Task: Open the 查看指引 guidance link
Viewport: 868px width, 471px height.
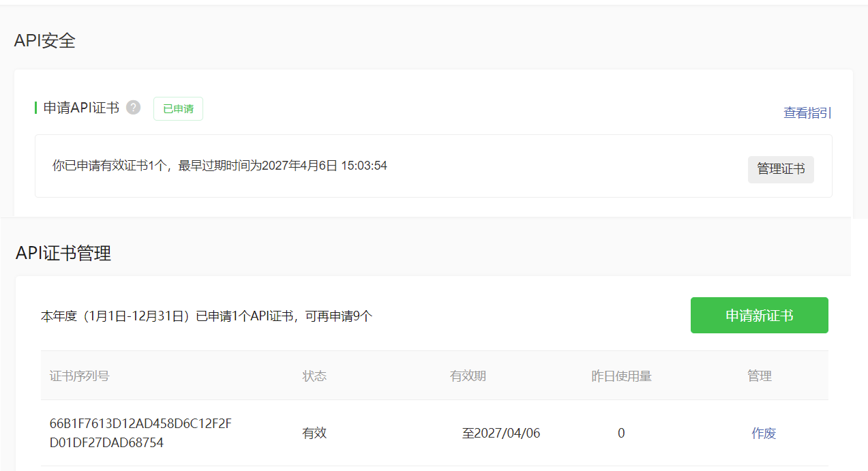Action: pyautogui.click(x=807, y=112)
